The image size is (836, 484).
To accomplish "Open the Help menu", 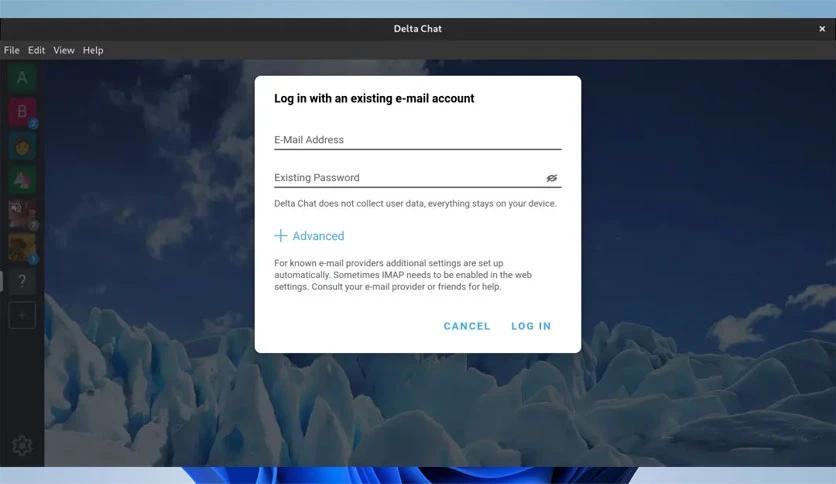I will tap(93, 50).
